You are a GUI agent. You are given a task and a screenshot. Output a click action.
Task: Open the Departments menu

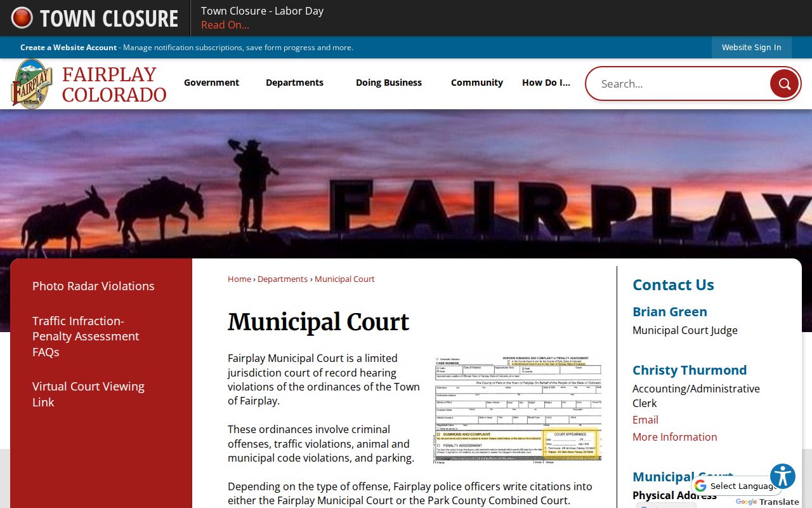294,83
